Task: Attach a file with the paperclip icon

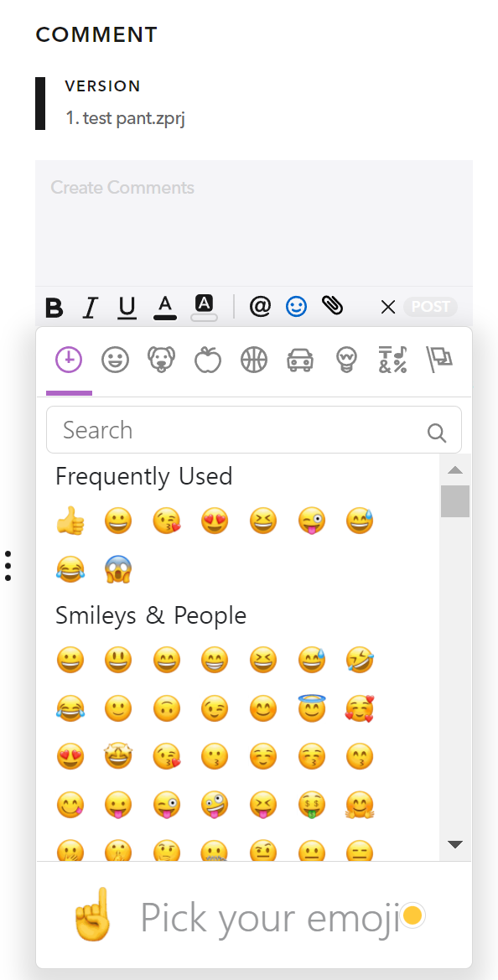Action: point(332,306)
